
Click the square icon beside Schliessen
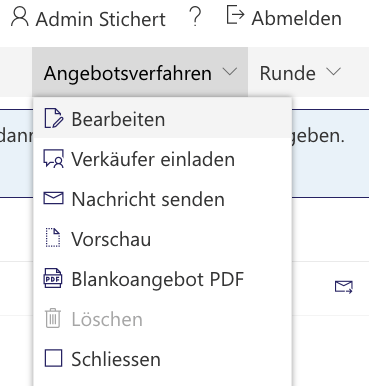click(x=53, y=358)
